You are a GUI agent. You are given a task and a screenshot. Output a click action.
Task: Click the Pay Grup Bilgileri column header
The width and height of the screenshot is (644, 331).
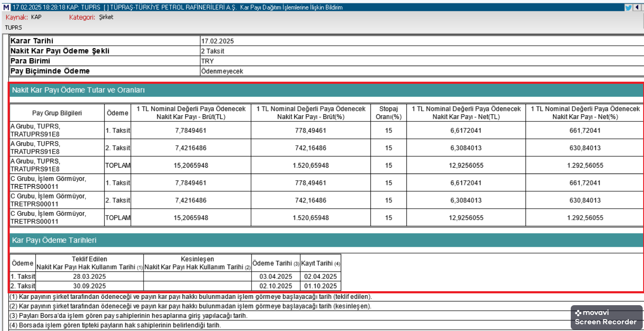coord(57,113)
